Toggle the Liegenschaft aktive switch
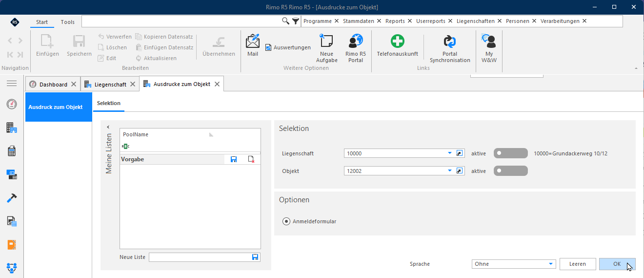 coord(511,153)
